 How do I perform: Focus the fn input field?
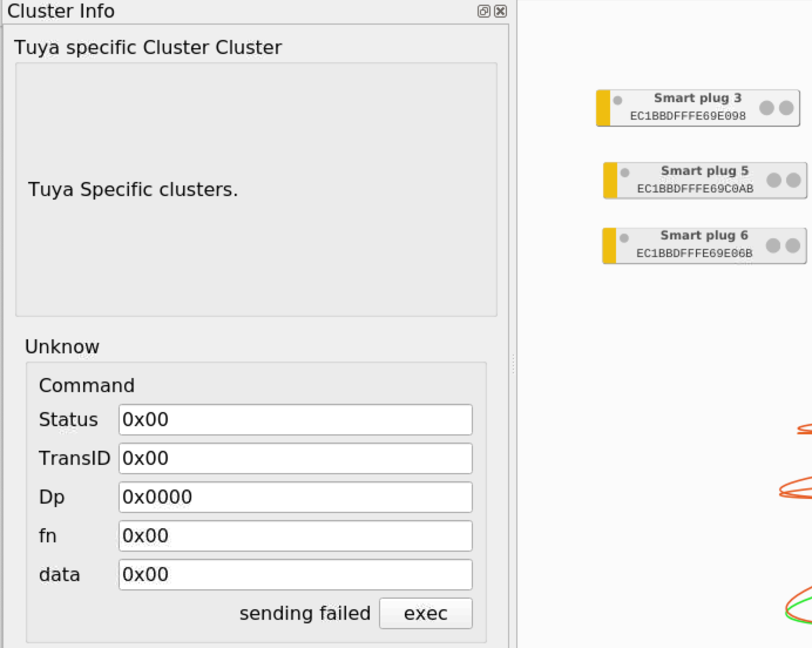pos(295,536)
